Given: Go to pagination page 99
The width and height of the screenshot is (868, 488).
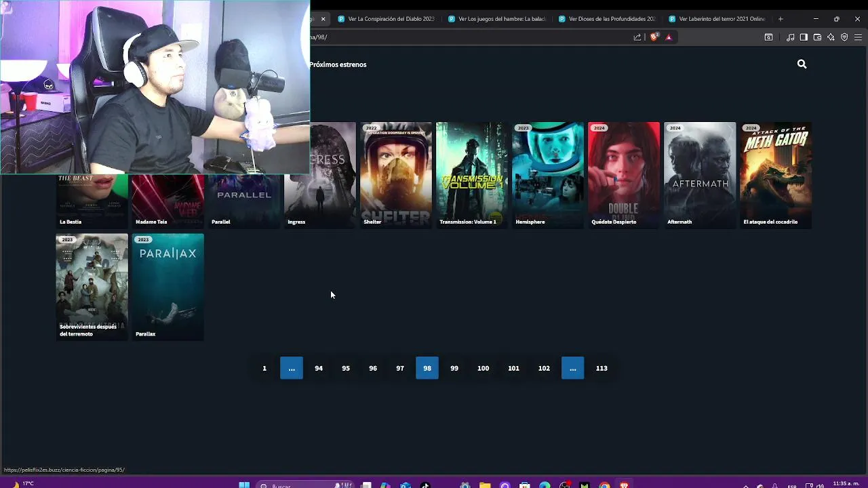Looking at the screenshot, I should pyautogui.click(x=454, y=368).
